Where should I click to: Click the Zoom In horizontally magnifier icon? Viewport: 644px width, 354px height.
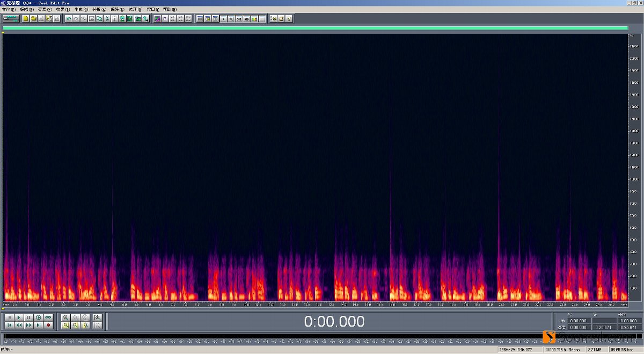click(66, 317)
